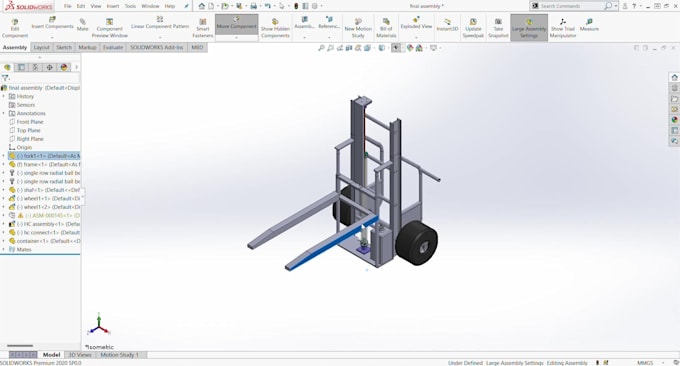Click the Exploded View tool
Image resolution: width=680 pixels, height=366 pixels.
coord(416,23)
